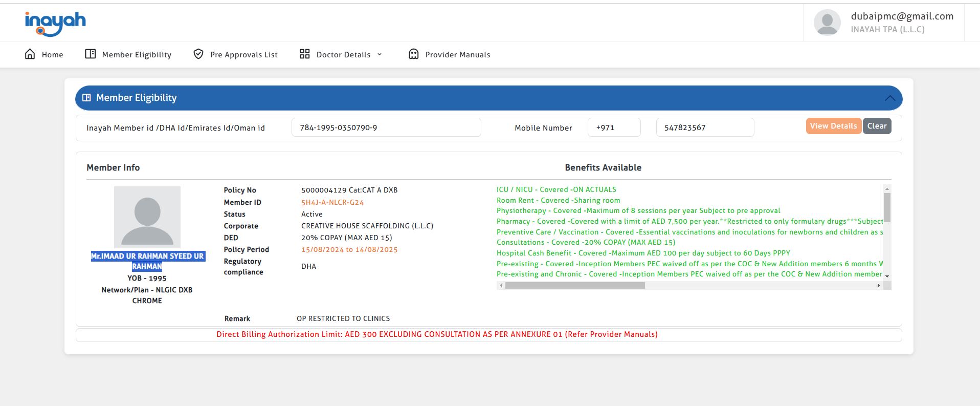Viewport: 980px width, 406px height.
Task: Click the Pre Approvals shield icon
Action: pos(198,54)
